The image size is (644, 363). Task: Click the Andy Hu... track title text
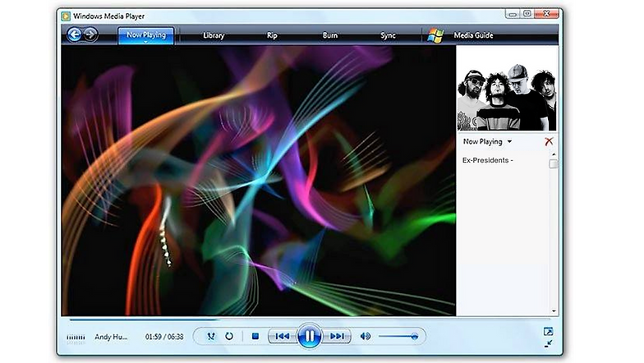pos(111,337)
